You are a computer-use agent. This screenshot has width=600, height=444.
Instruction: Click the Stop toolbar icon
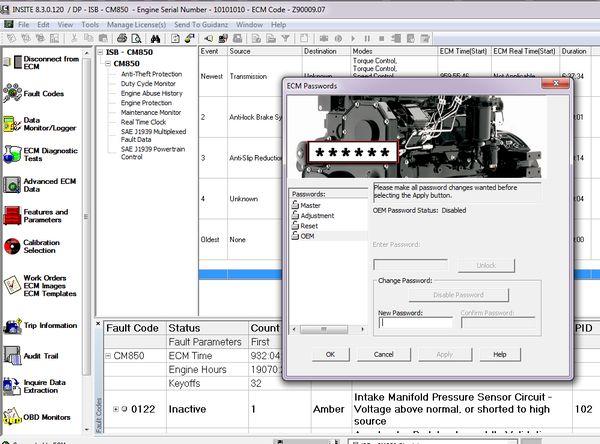tap(381, 38)
